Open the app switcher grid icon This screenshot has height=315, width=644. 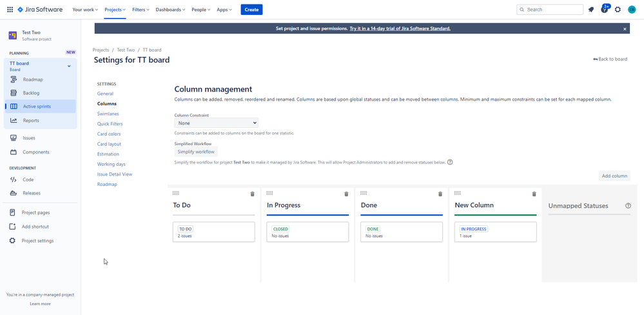pos(10,10)
